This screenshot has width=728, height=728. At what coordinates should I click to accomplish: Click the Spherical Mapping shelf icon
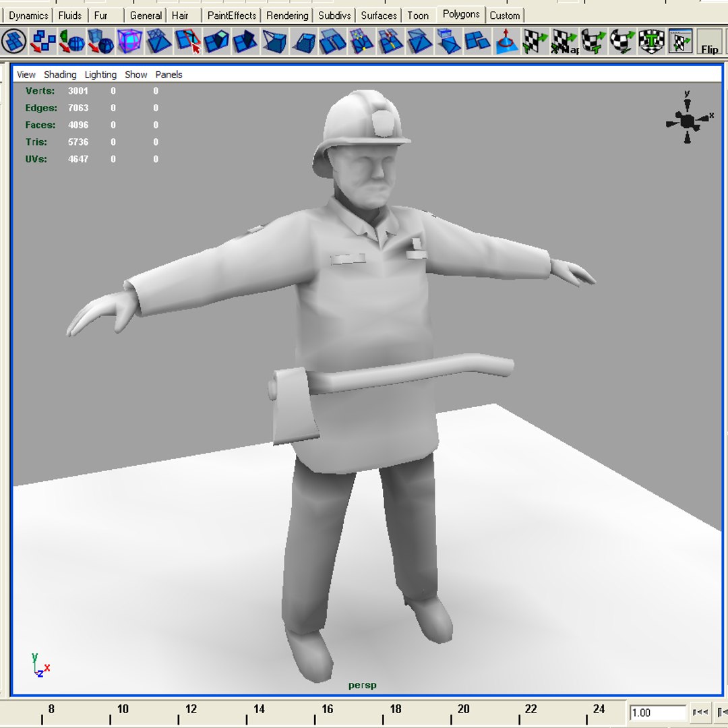621,41
